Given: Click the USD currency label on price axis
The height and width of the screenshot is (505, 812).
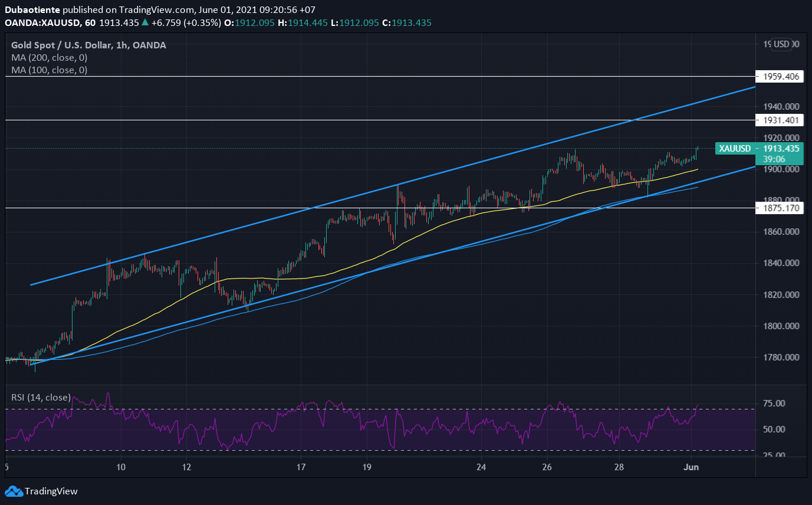Looking at the screenshot, I should [782, 44].
